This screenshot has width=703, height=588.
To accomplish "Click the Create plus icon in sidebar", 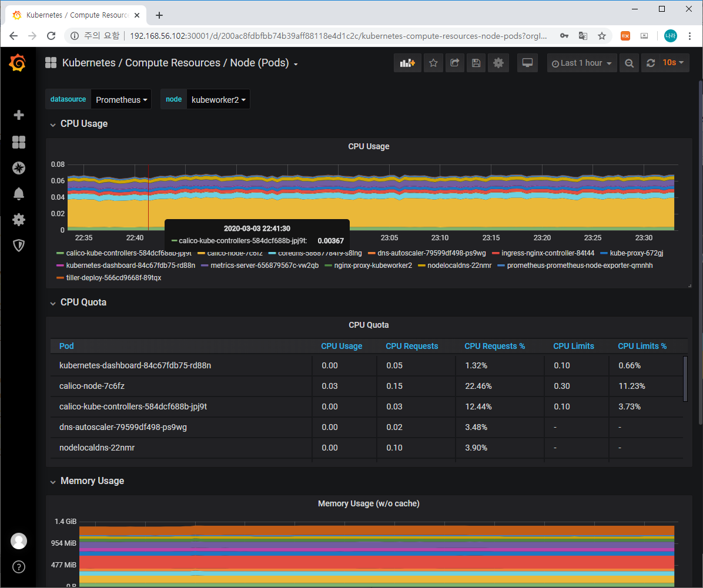I will pos(19,115).
